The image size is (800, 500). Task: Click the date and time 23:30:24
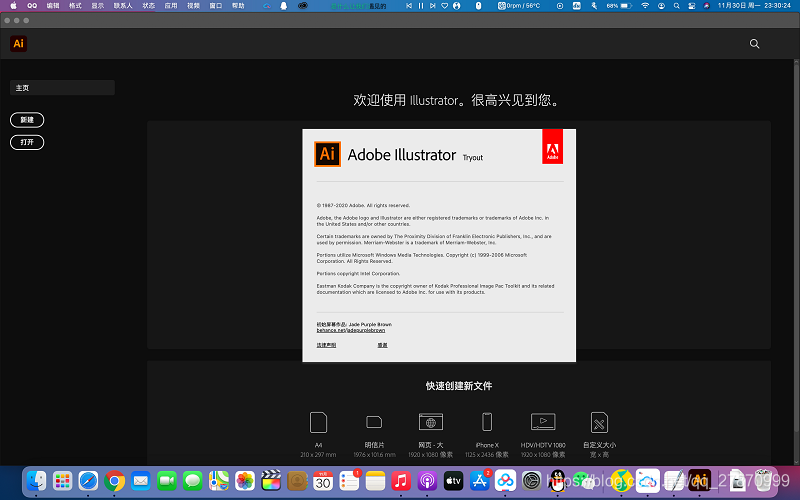[x=754, y=6]
